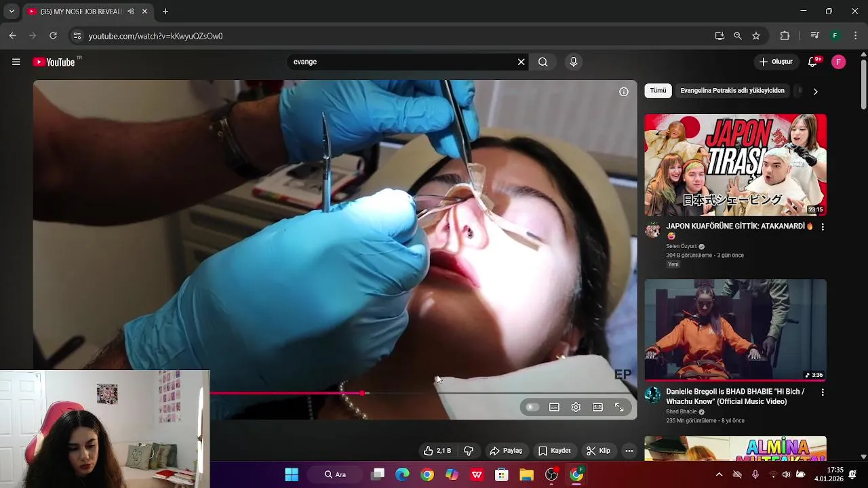Open the Oluştur create menu
The height and width of the screenshot is (488, 868).
point(776,62)
